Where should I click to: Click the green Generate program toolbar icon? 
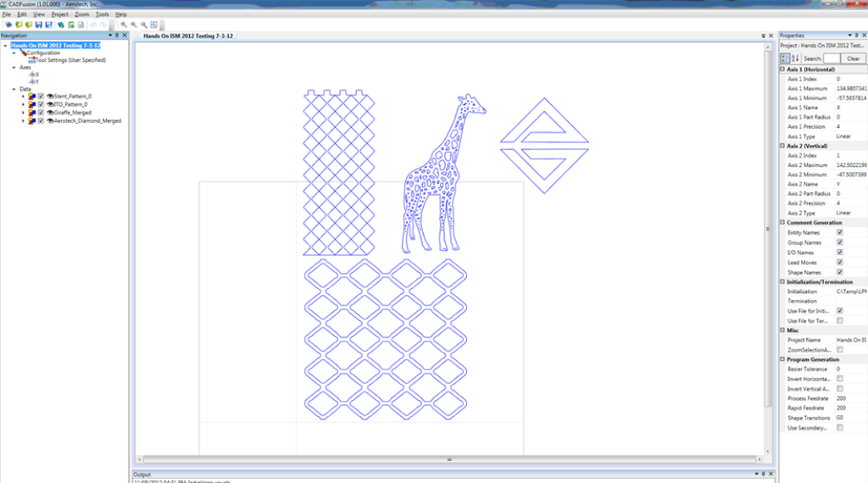pyautogui.click(x=71, y=25)
